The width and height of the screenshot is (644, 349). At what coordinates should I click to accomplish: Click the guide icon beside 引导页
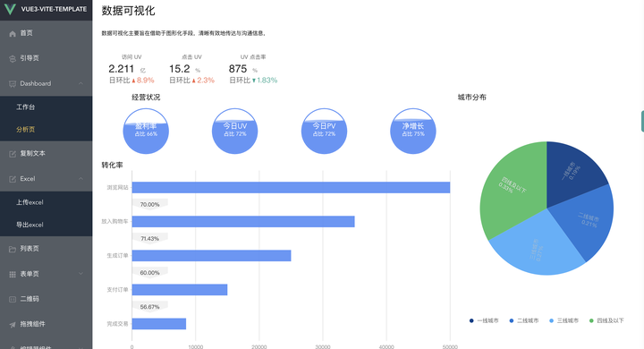[x=13, y=59]
